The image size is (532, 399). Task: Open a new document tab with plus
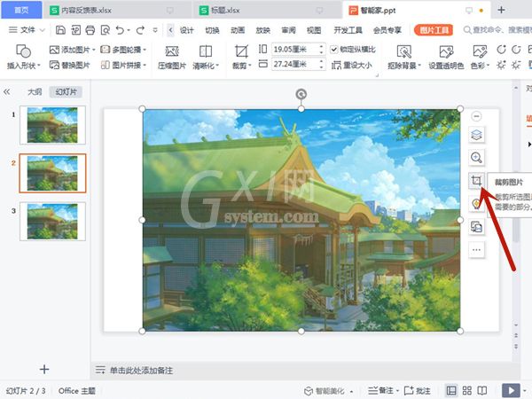[502, 10]
